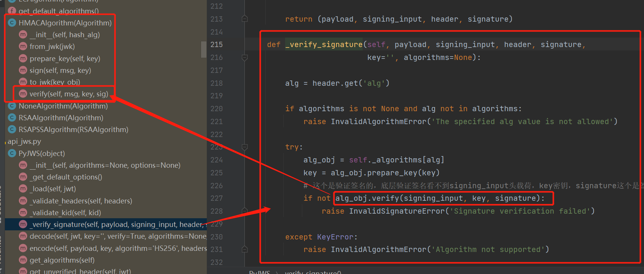Click header.get('alg') on line 218
This screenshot has width=644, height=274.
351,83
